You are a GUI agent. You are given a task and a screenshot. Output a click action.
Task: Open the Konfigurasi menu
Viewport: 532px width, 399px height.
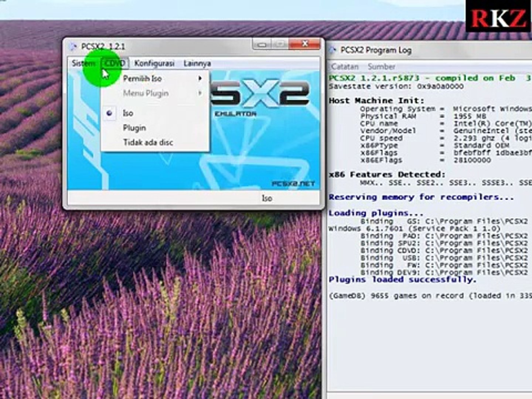pyautogui.click(x=154, y=63)
